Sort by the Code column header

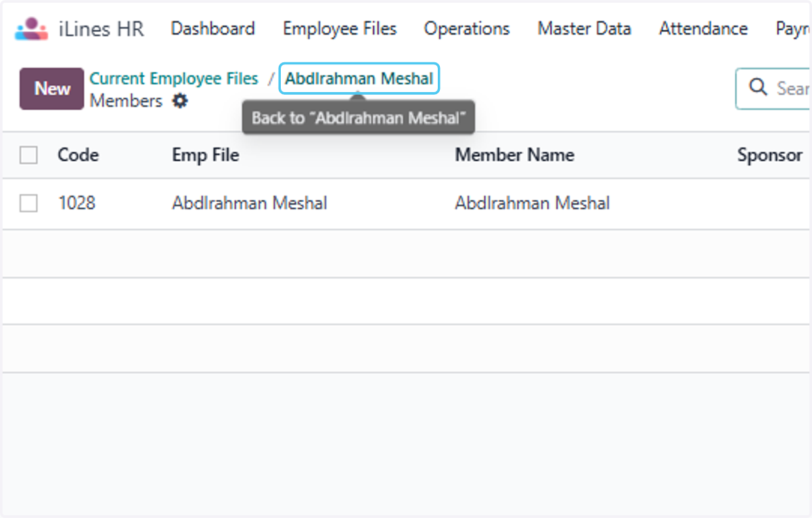click(78, 155)
